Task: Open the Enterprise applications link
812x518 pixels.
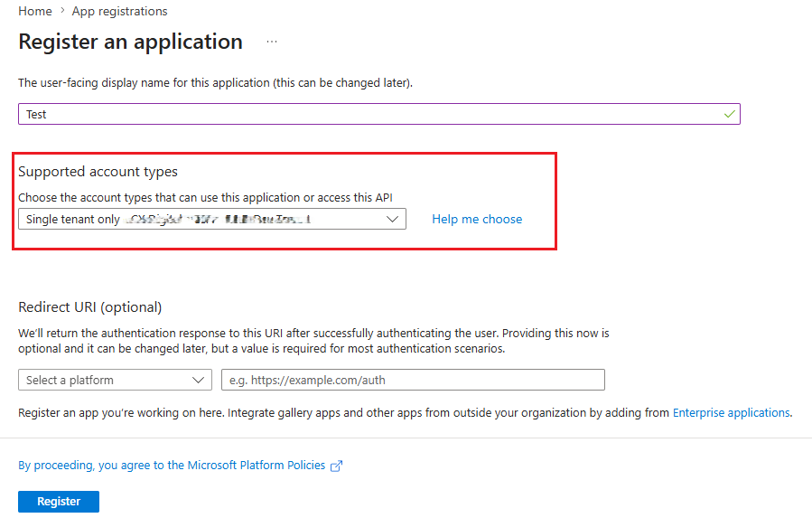Action: (732, 413)
